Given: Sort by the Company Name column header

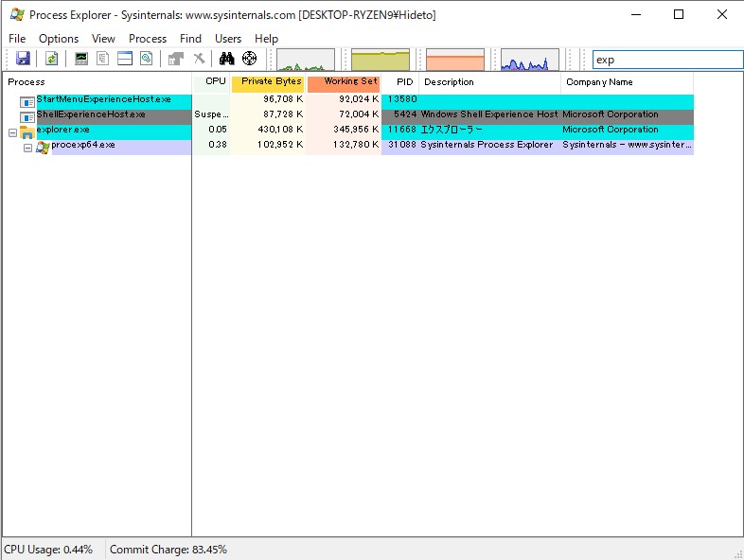Looking at the screenshot, I should [628, 82].
